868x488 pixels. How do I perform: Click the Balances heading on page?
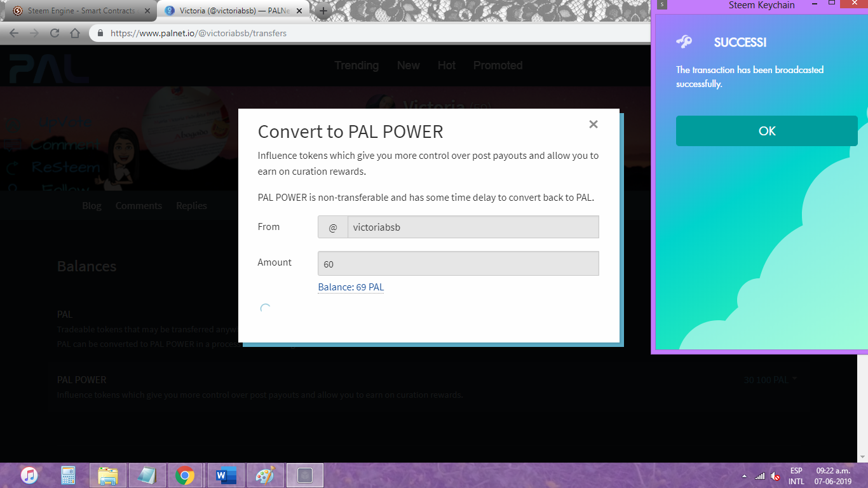click(x=86, y=266)
